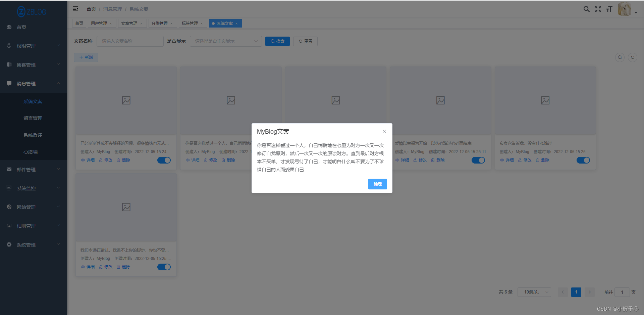Click the round hide-search icon at right
644x315 pixels.
(620, 57)
